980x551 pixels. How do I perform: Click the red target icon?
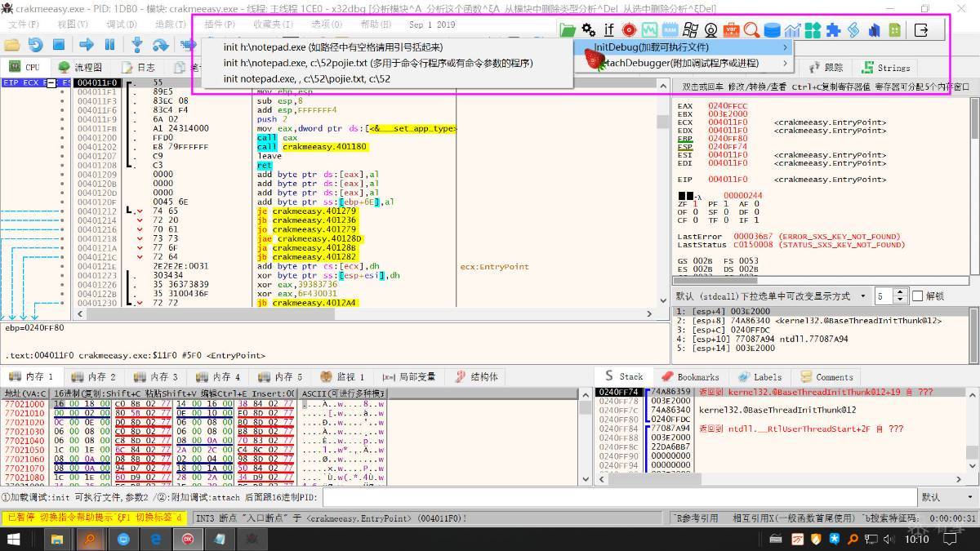point(629,30)
